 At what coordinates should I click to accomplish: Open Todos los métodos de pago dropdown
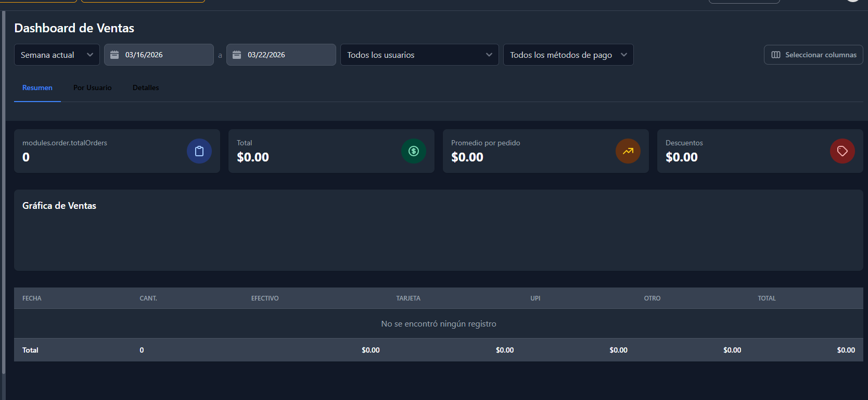568,55
